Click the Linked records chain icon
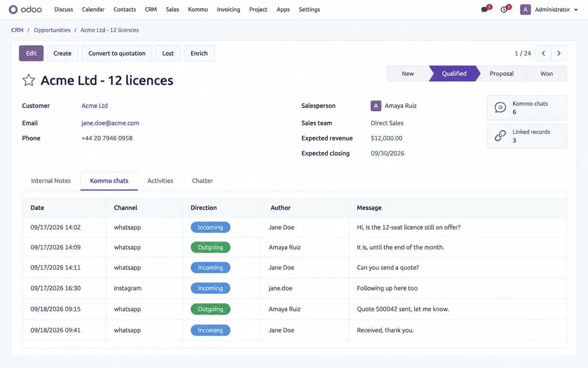 500,136
